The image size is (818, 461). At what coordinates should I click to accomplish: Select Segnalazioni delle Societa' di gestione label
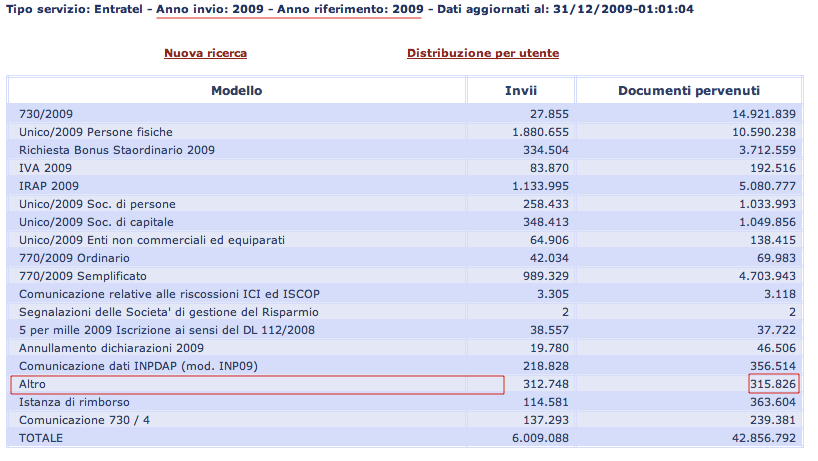click(x=169, y=312)
